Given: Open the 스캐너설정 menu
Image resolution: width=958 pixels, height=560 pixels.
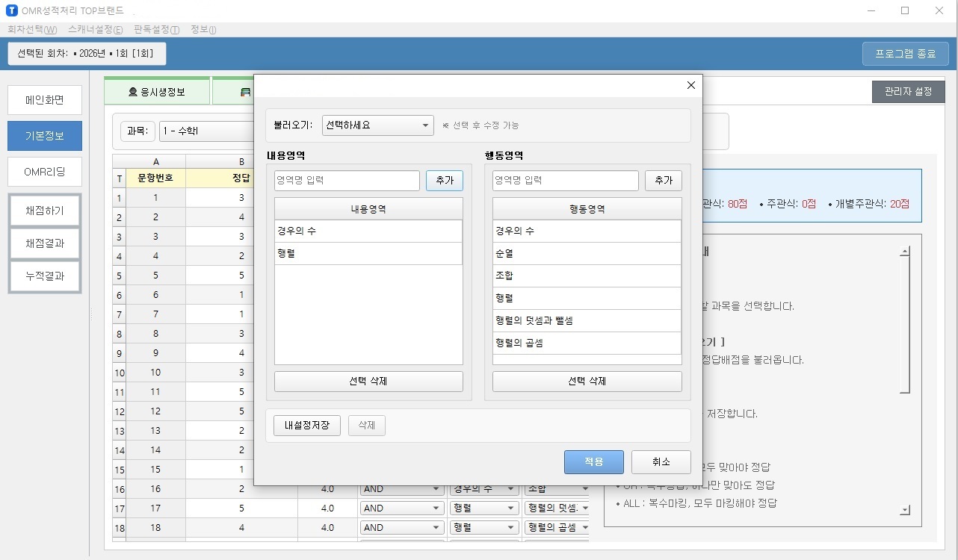Looking at the screenshot, I should pos(95,30).
